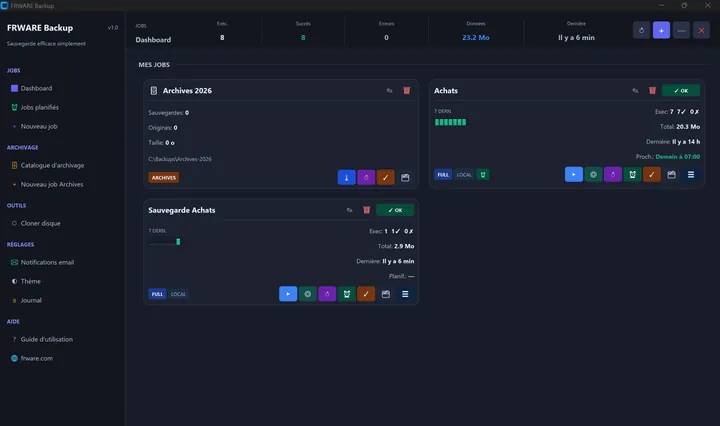This screenshot has width=720, height=426.
Task: Run Sauvegarde Achats with the play button
Action: pyautogui.click(x=288, y=294)
